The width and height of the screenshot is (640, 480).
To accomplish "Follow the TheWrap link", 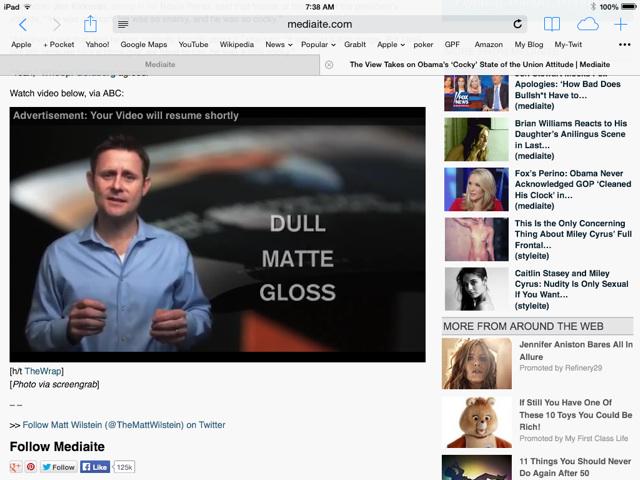I will tap(43, 371).
